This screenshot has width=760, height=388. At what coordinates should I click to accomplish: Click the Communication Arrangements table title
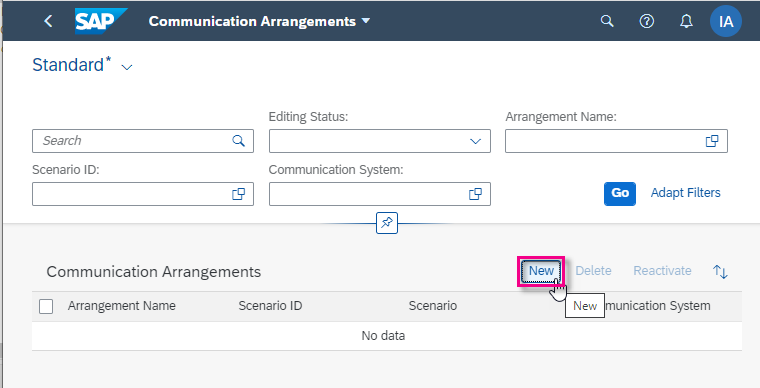pos(154,272)
